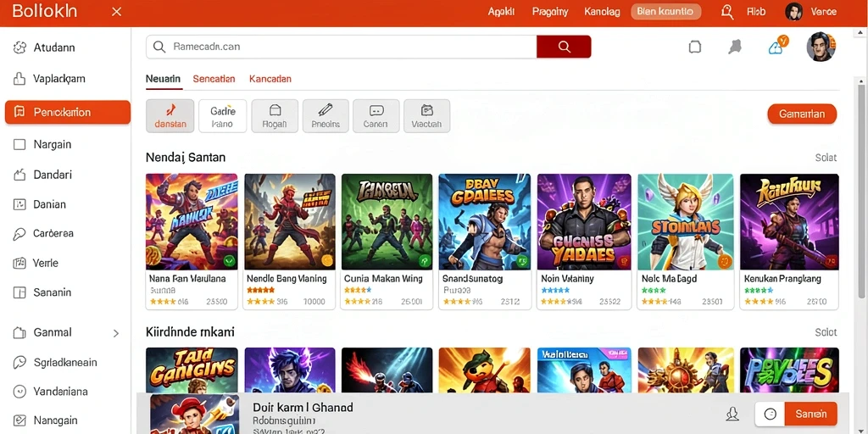Click Solat link beside Nendaj Santan

[x=826, y=158]
